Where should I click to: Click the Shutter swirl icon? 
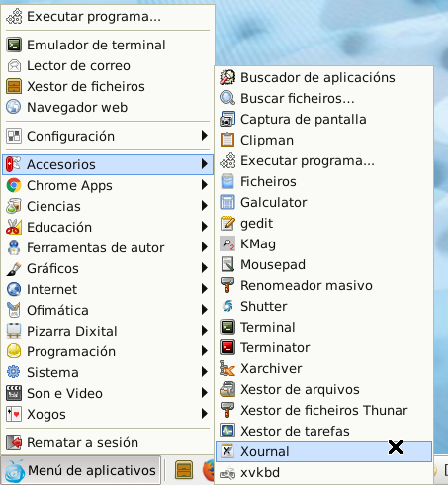(x=227, y=306)
